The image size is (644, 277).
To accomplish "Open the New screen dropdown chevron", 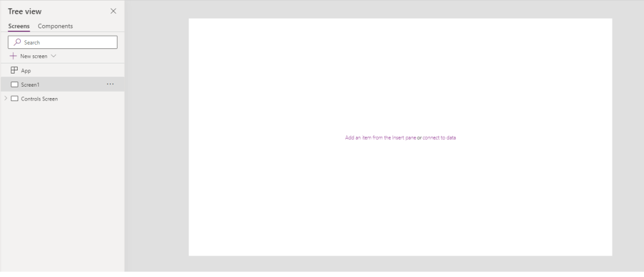I will tap(53, 56).
